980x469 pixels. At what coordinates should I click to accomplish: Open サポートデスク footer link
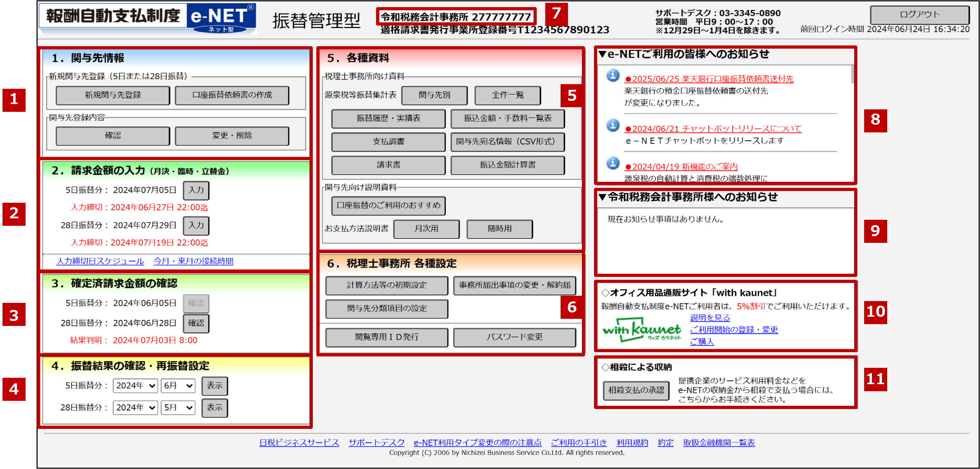376,442
